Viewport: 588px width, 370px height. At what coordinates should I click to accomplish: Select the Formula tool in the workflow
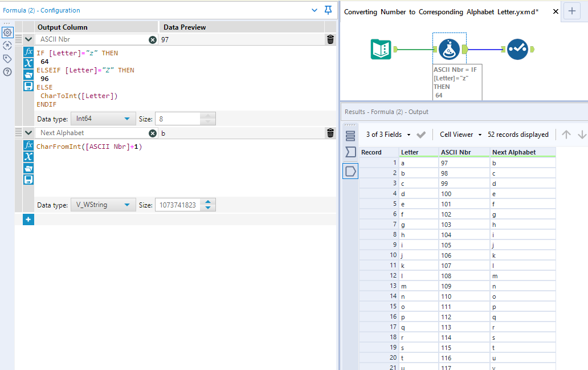click(x=449, y=50)
